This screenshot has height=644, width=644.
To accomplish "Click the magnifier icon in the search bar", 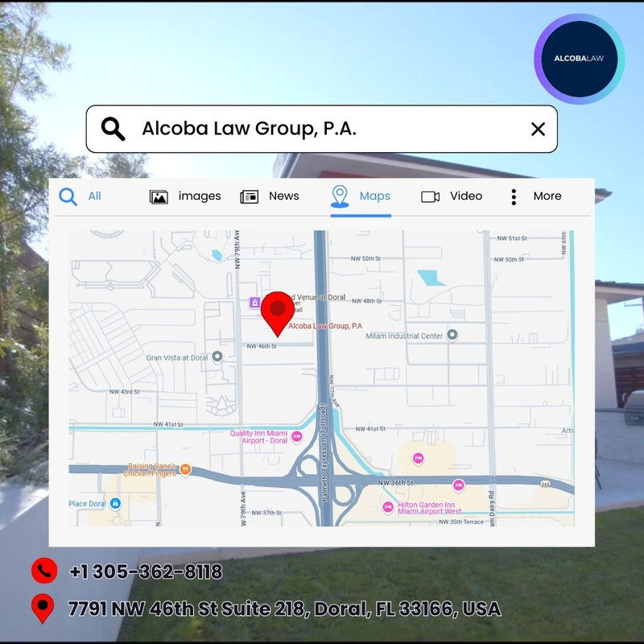I will (113, 129).
